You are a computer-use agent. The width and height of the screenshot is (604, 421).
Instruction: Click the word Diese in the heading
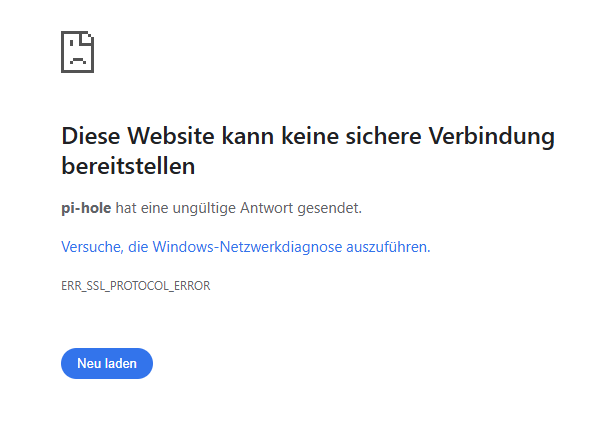click(91, 136)
